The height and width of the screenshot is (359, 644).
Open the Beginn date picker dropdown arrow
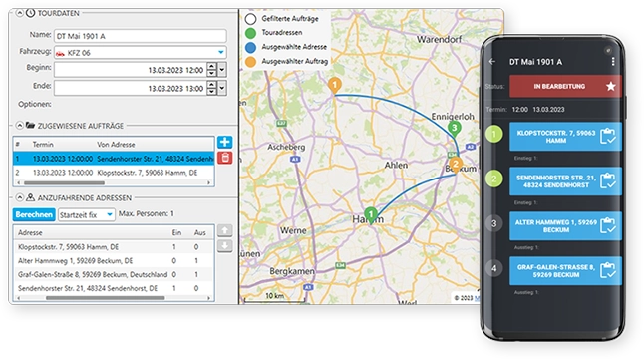coord(222,70)
